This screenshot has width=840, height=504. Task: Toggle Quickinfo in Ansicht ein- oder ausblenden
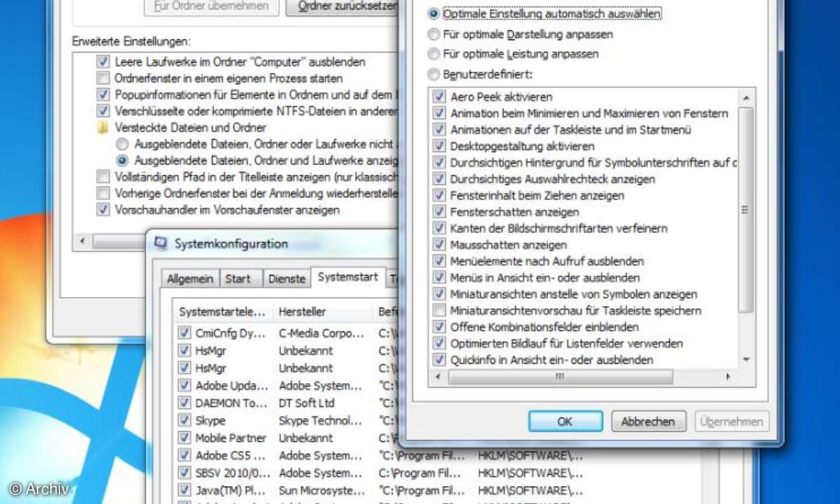click(x=439, y=360)
